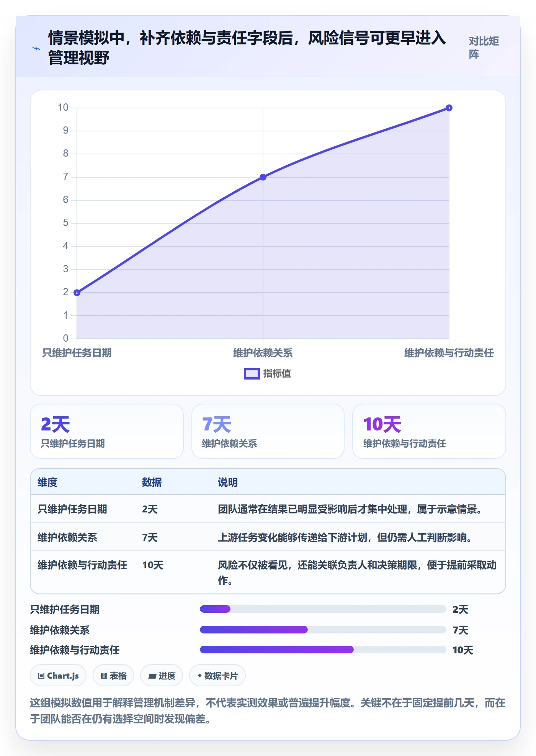Toggle the 指标值 legend swatch
This screenshot has width=536, height=756.
point(252,374)
